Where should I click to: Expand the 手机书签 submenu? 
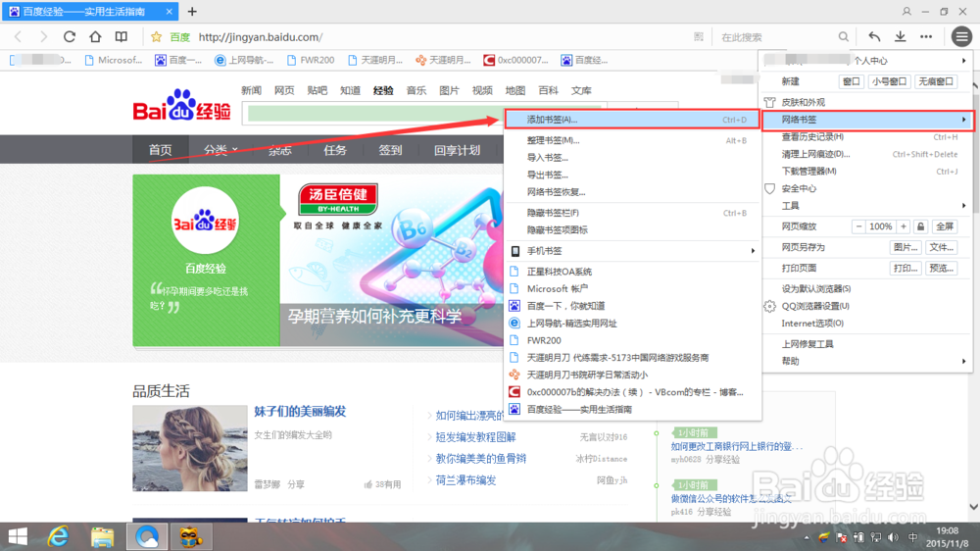click(x=632, y=251)
